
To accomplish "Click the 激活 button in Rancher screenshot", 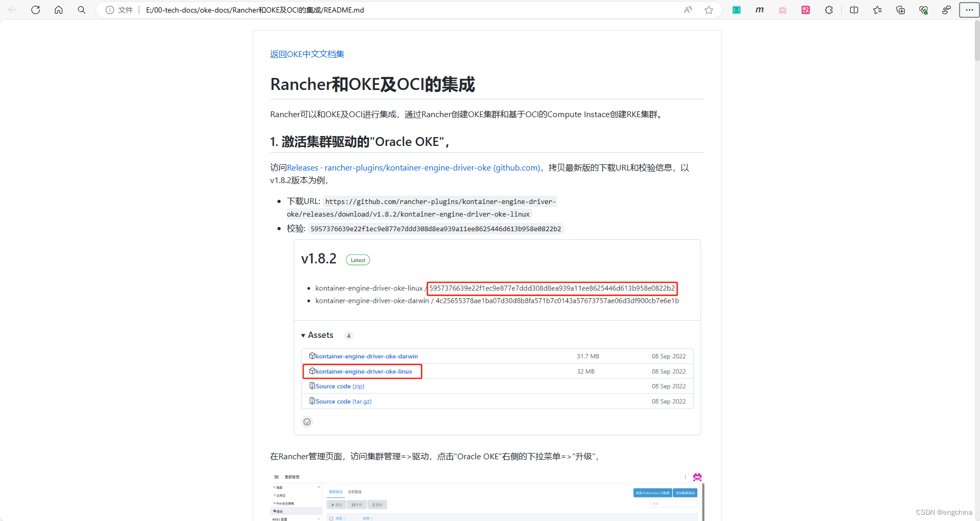I will click(x=337, y=505).
